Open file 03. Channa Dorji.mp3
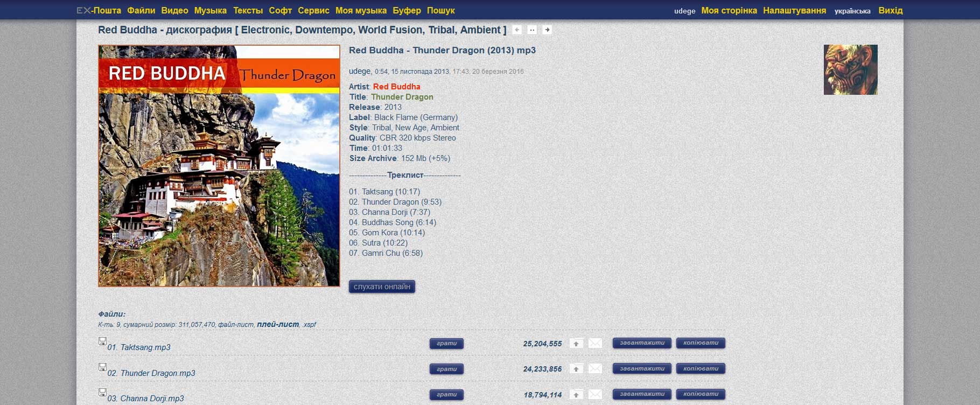The height and width of the screenshot is (405, 980). point(145,399)
